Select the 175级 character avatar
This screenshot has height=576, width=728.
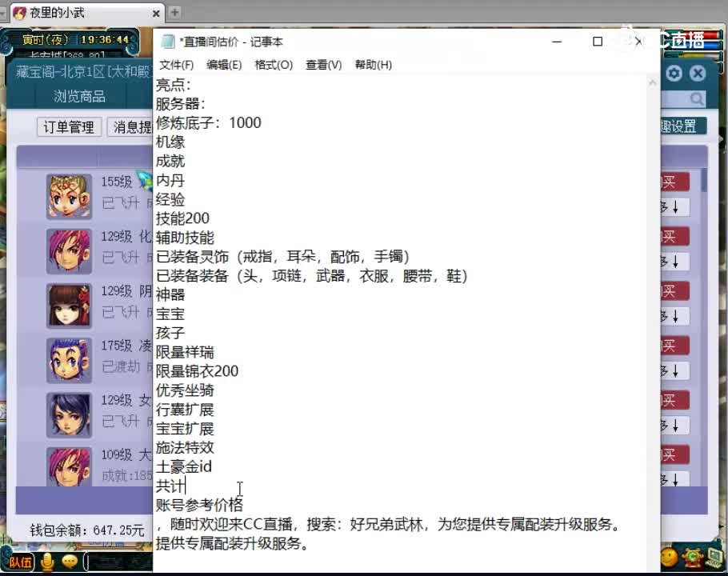[x=69, y=361]
